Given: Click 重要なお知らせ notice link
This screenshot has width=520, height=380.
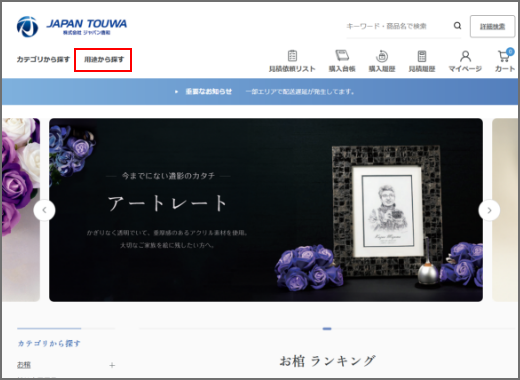Looking at the screenshot, I should (x=209, y=92).
